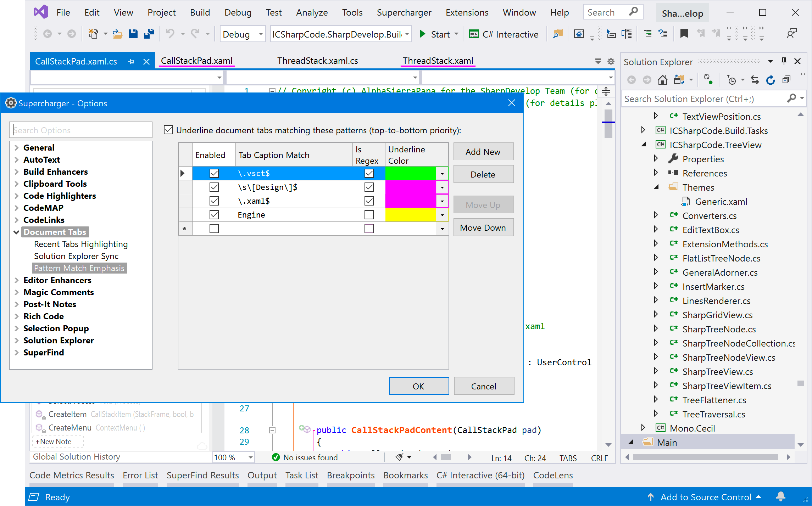Screen dimensions: 812x506
Task: Pin the CallStackPad.xaml.cs tab
Action: (131, 62)
